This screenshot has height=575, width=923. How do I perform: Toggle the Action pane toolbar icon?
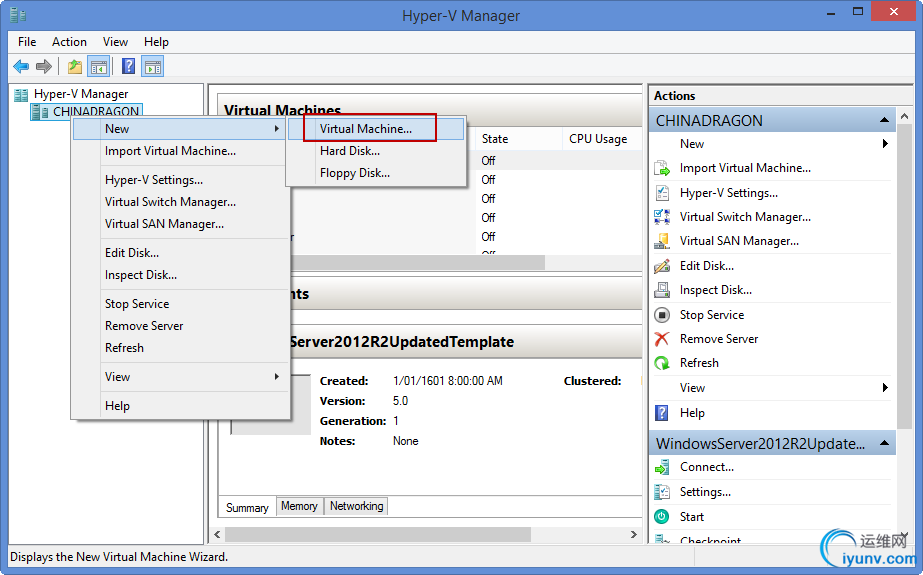(152, 67)
